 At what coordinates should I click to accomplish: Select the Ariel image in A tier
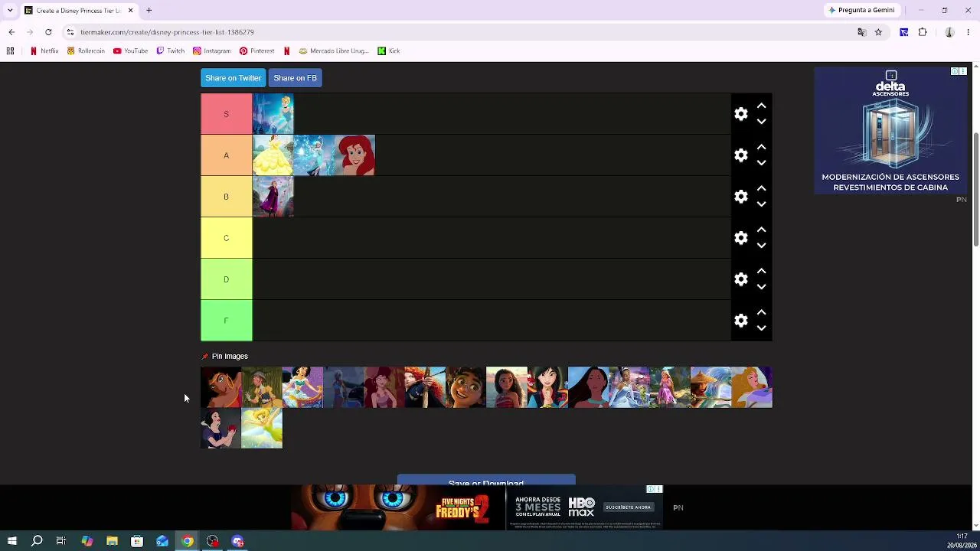(354, 155)
